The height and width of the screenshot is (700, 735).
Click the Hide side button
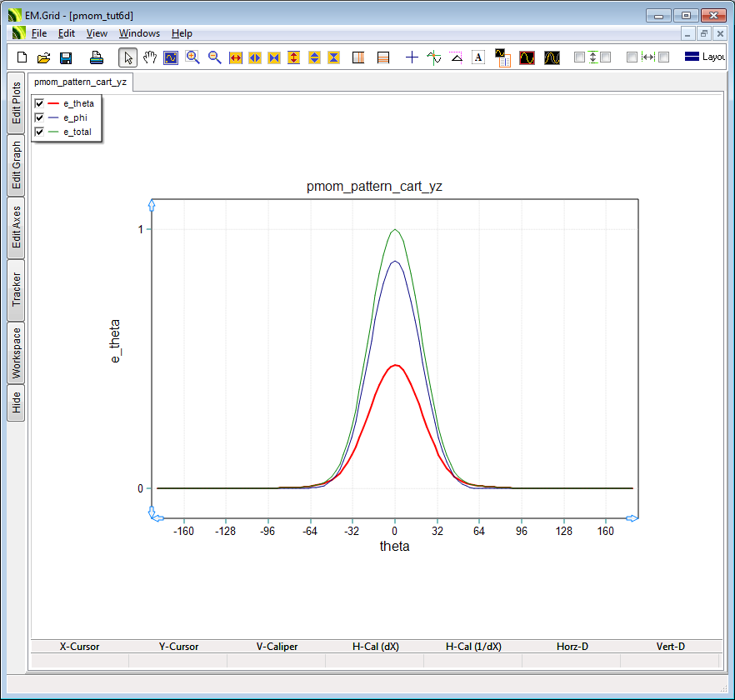tap(16, 403)
